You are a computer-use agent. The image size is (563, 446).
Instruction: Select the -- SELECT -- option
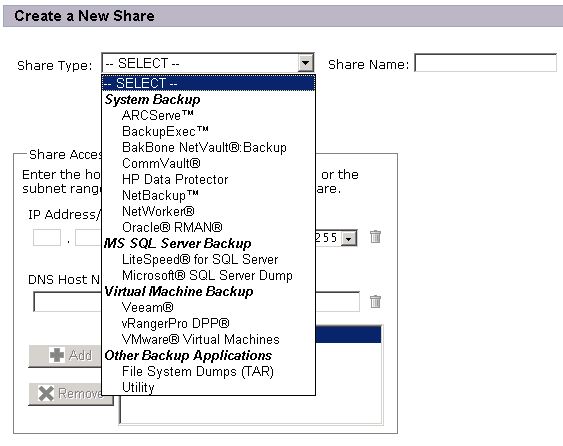coord(208,83)
